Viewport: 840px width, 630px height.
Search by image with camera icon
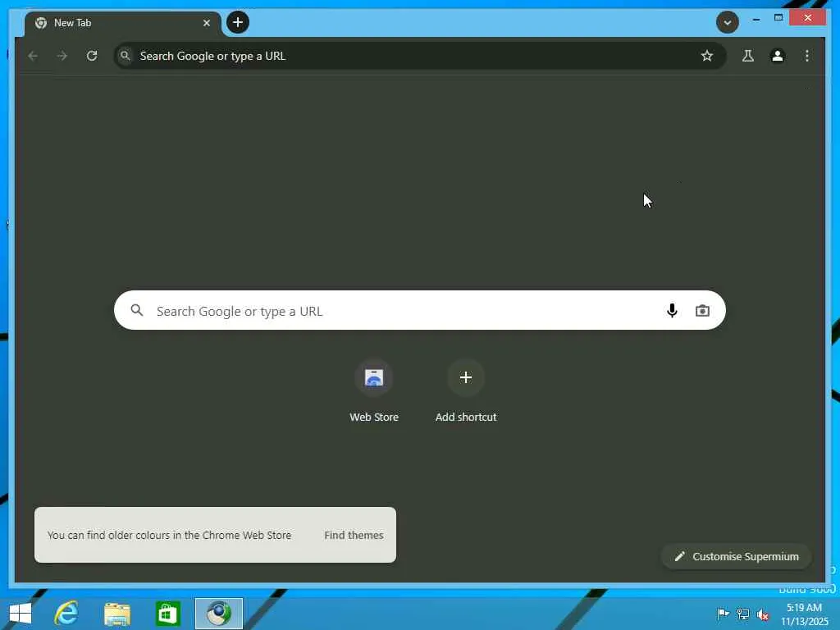[x=702, y=311]
